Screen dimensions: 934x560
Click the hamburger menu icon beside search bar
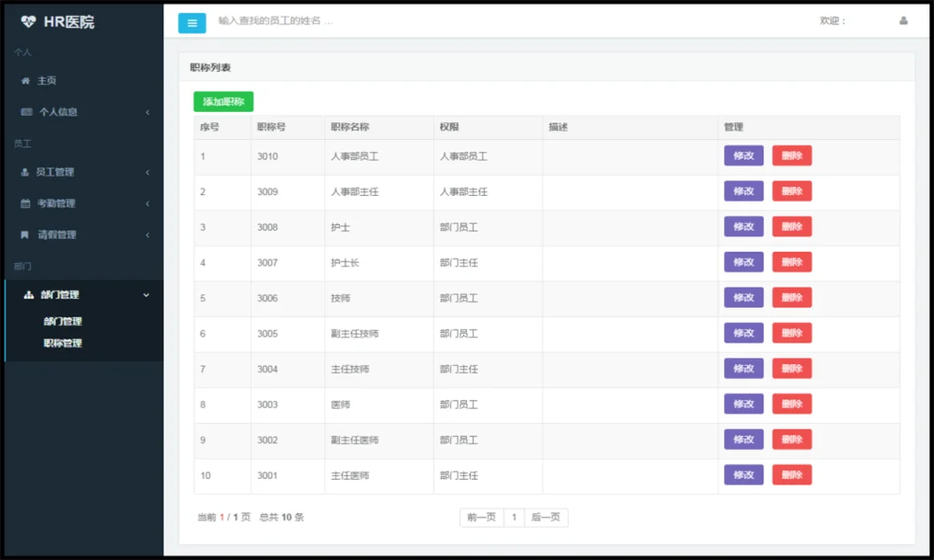[x=191, y=22]
